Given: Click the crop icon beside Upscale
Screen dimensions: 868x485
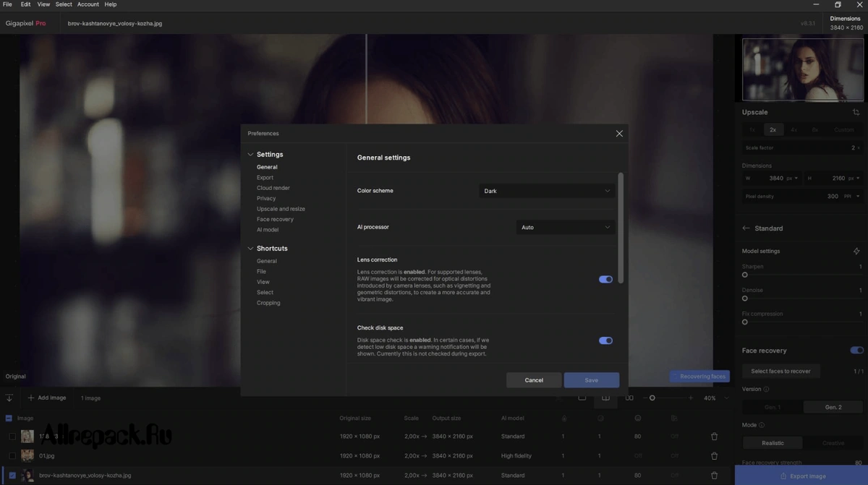Looking at the screenshot, I should (856, 113).
